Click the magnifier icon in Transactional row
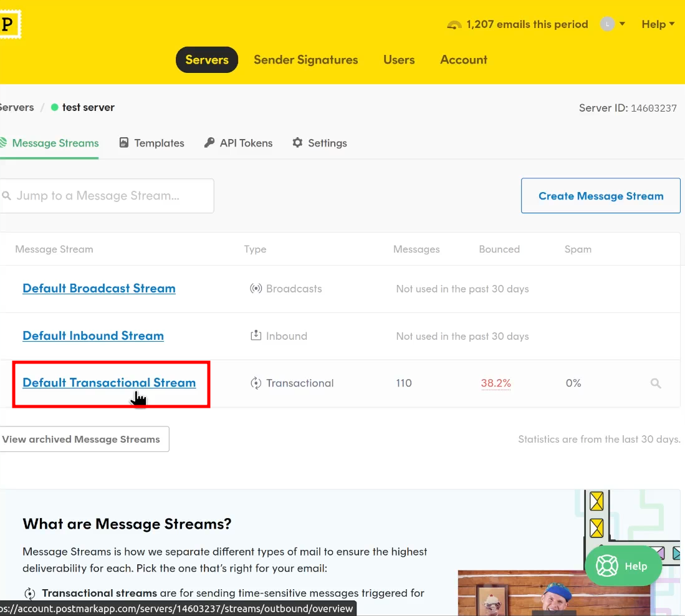Viewport: 685px width, 616px height. [656, 383]
